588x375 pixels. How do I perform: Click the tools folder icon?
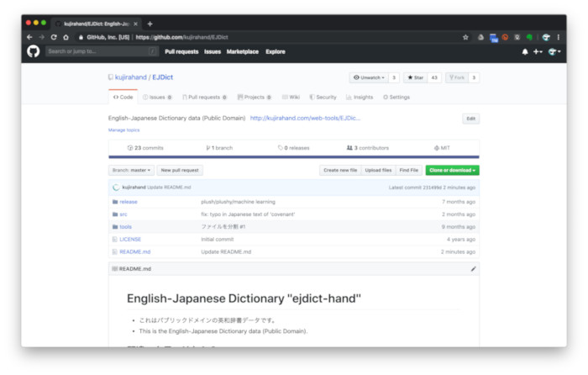click(x=115, y=227)
